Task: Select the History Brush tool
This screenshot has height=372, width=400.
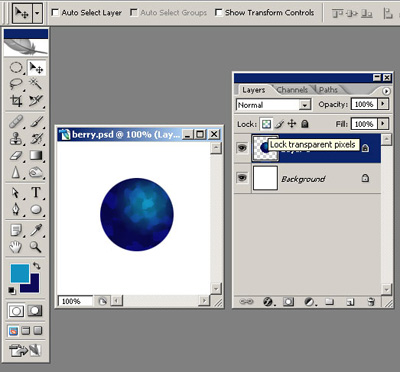Action: (36, 139)
